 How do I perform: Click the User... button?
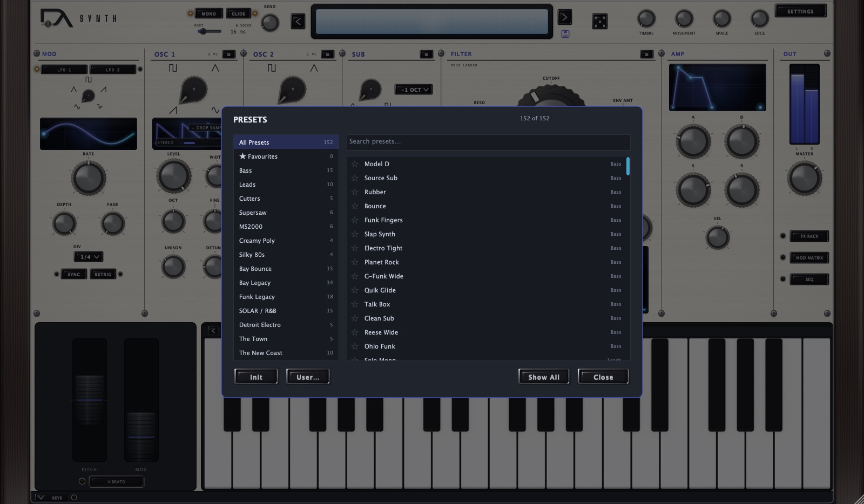308,377
